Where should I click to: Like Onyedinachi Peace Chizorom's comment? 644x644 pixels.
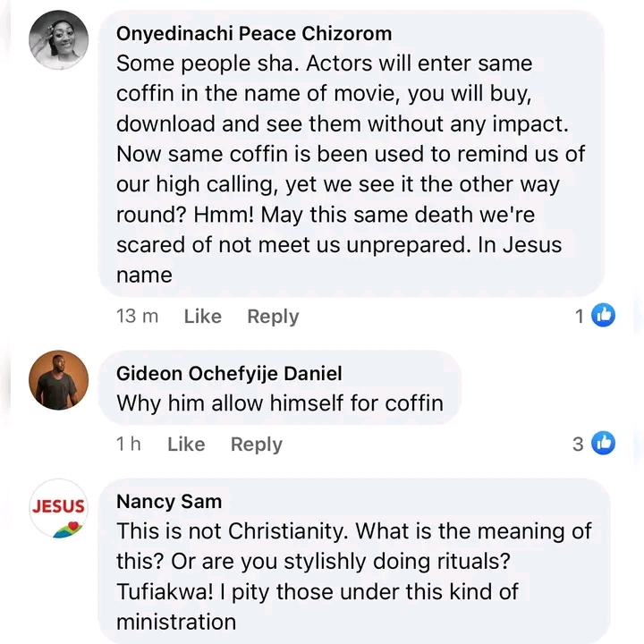coord(202,316)
